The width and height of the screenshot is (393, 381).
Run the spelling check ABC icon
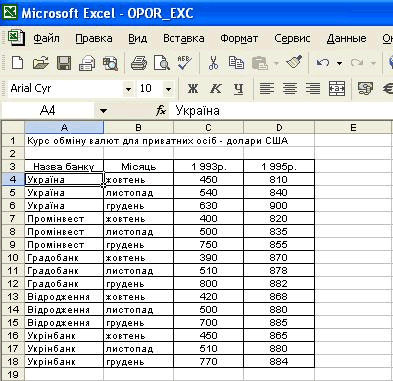184,63
